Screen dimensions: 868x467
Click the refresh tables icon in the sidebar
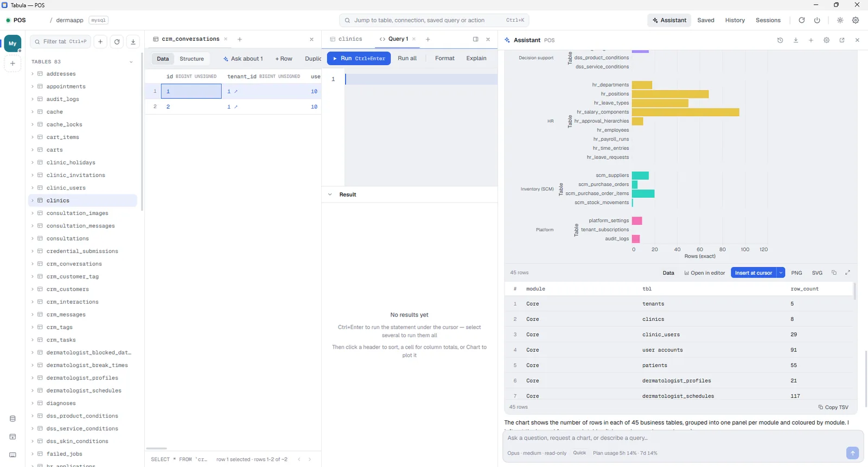[x=117, y=42]
